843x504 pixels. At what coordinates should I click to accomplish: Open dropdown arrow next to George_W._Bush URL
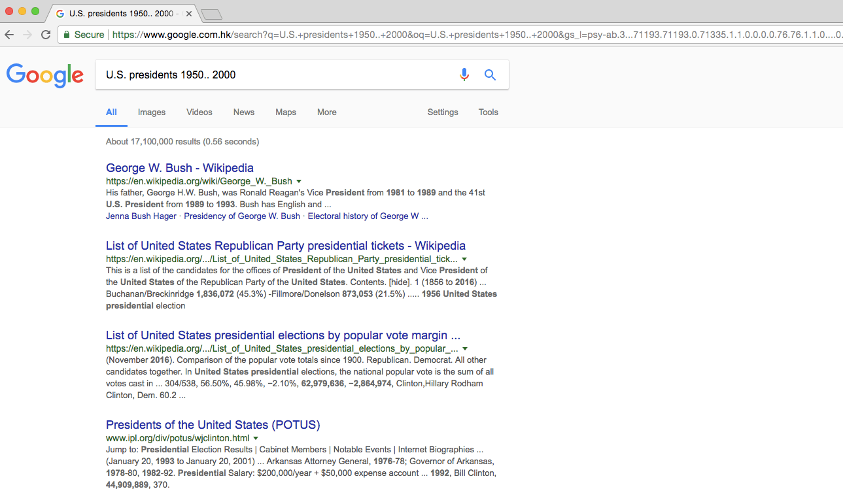(299, 181)
